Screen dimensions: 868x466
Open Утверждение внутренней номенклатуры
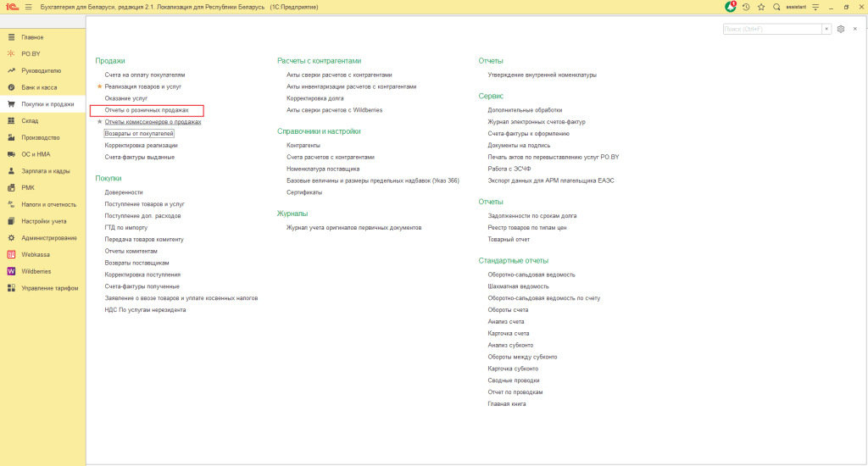point(542,75)
